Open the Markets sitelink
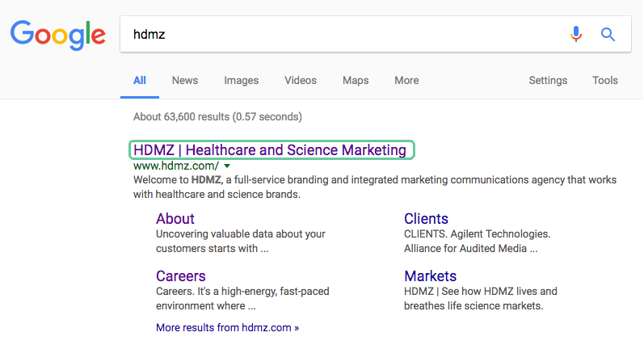644x345 pixels. [430, 276]
